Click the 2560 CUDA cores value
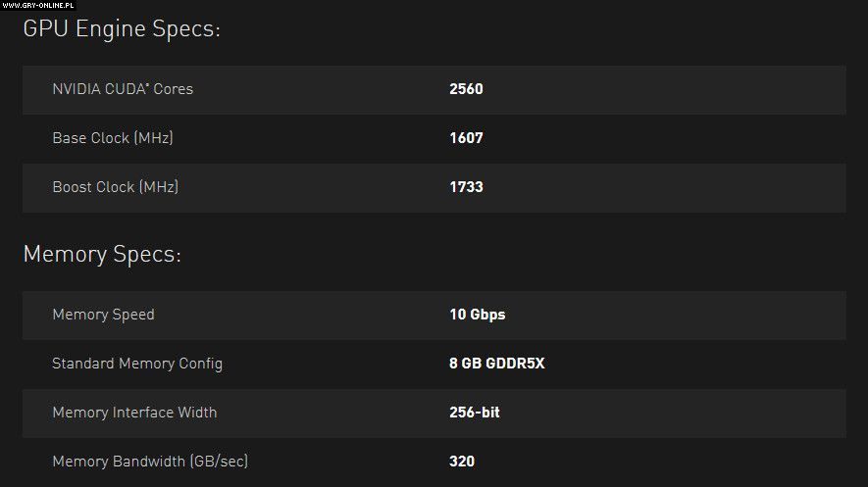Viewport: 868px width, 487px height. [x=466, y=89]
